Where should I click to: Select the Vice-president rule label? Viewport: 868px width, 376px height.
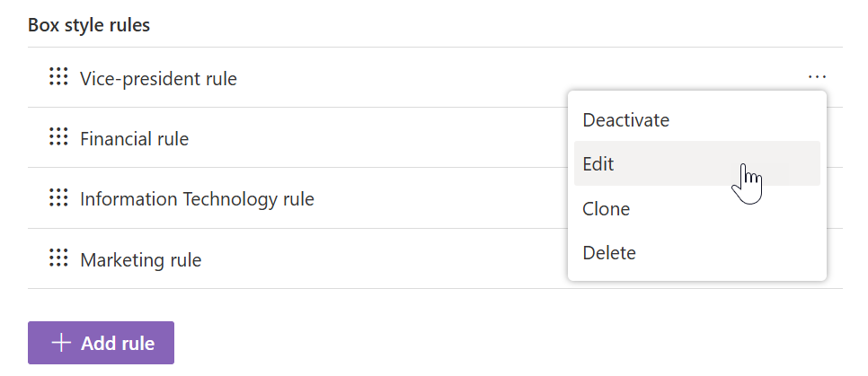(x=158, y=78)
